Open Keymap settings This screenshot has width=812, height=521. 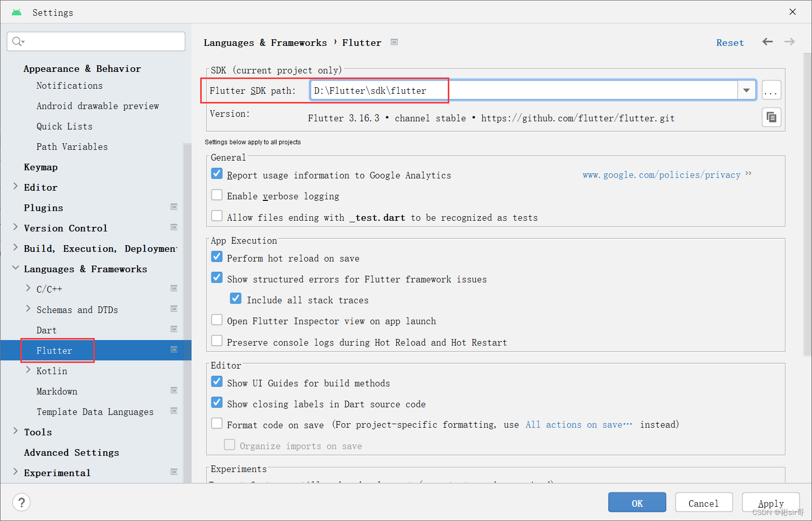tap(41, 167)
